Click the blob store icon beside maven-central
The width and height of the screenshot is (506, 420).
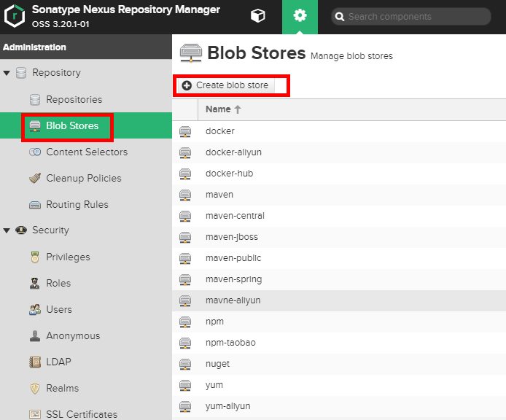(x=185, y=216)
